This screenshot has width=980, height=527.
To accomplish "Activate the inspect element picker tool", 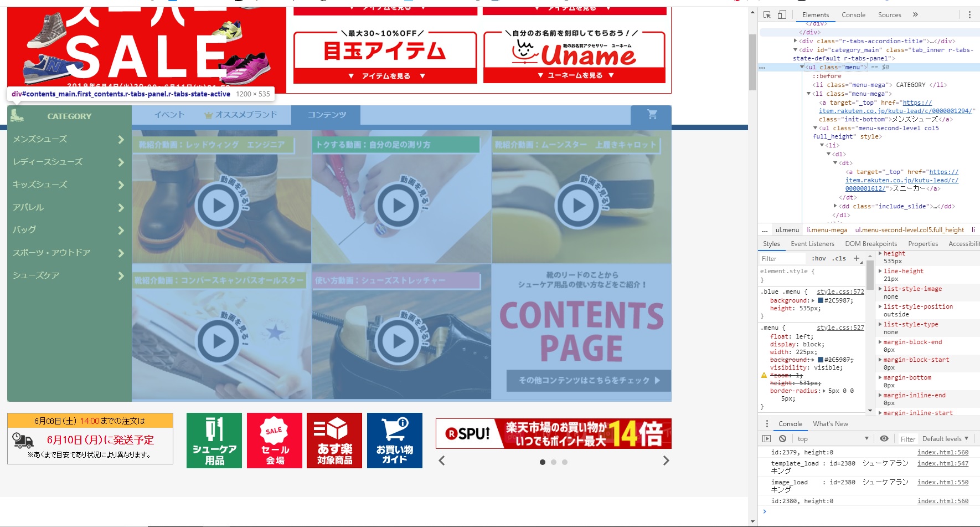I will [767, 15].
